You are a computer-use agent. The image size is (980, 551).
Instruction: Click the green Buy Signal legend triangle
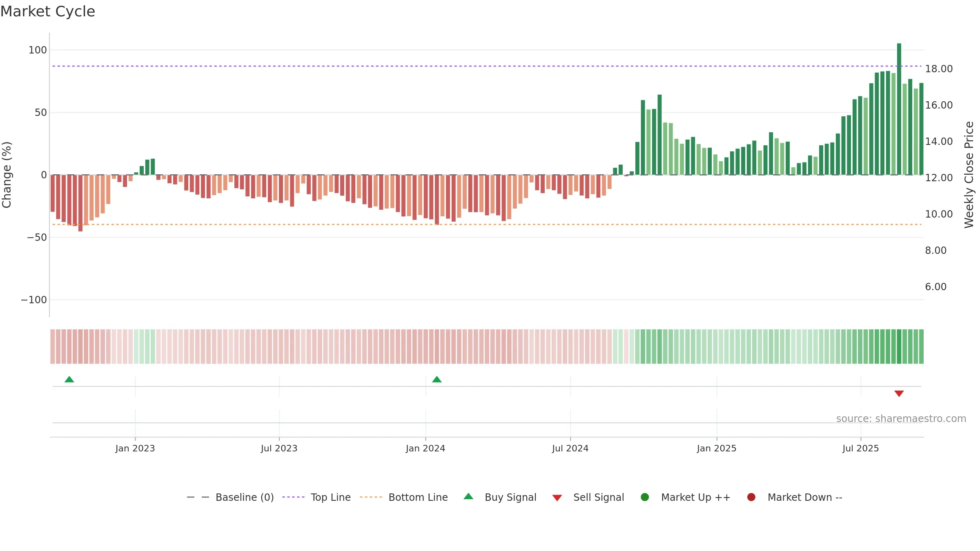[x=468, y=496]
